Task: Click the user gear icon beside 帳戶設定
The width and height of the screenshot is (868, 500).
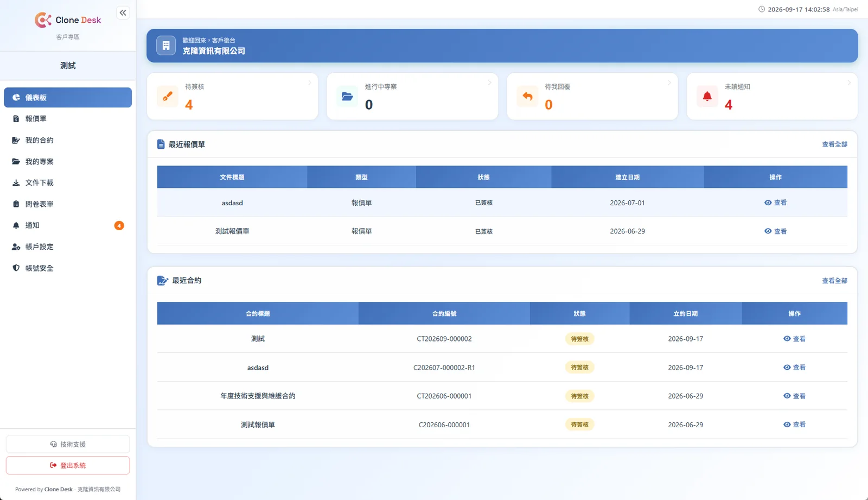Action: pos(16,247)
